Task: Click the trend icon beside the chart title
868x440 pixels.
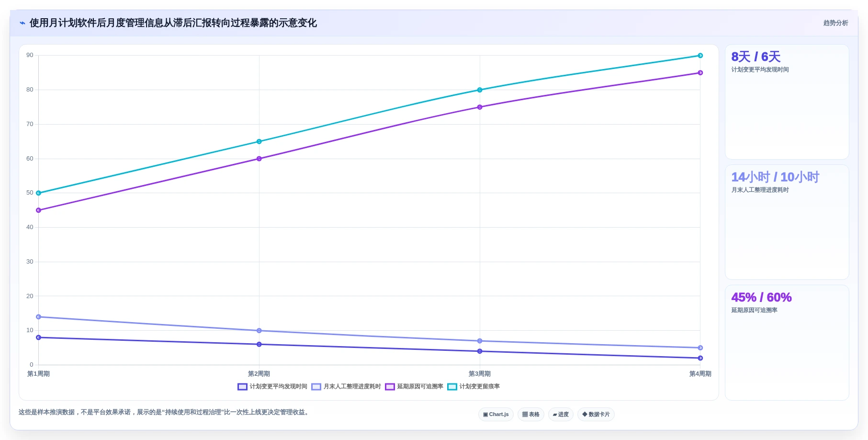Action: pyautogui.click(x=23, y=23)
